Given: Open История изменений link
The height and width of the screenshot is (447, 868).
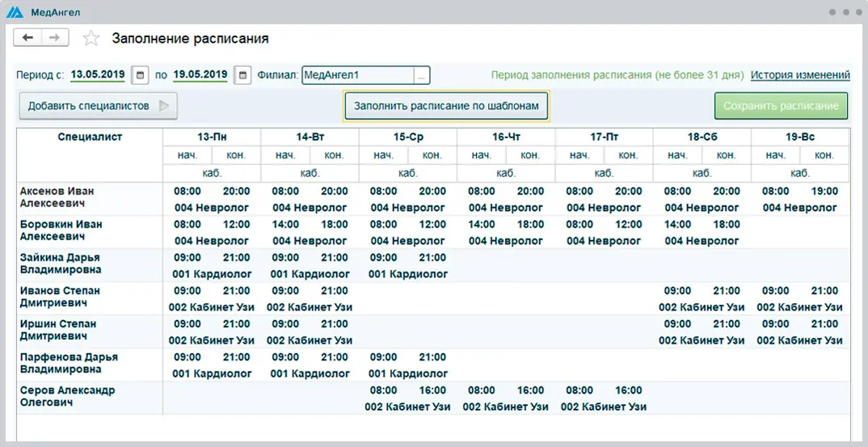Looking at the screenshot, I should coord(799,75).
